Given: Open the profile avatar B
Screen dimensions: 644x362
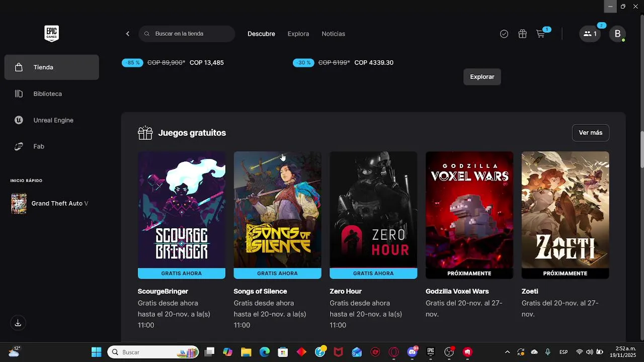Looking at the screenshot, I should coord(617,34).
